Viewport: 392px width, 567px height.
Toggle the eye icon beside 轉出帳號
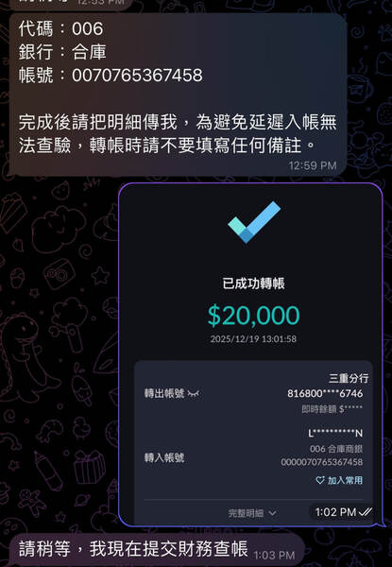click(x=194, y=394)
